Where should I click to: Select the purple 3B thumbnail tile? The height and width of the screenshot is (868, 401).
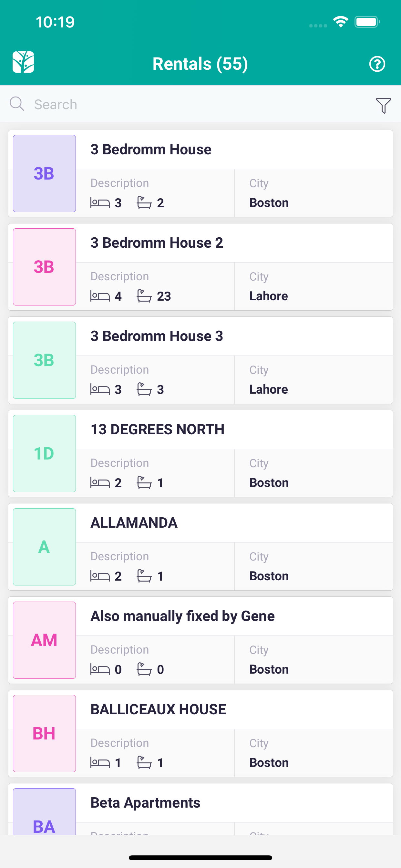coord(44,173)
